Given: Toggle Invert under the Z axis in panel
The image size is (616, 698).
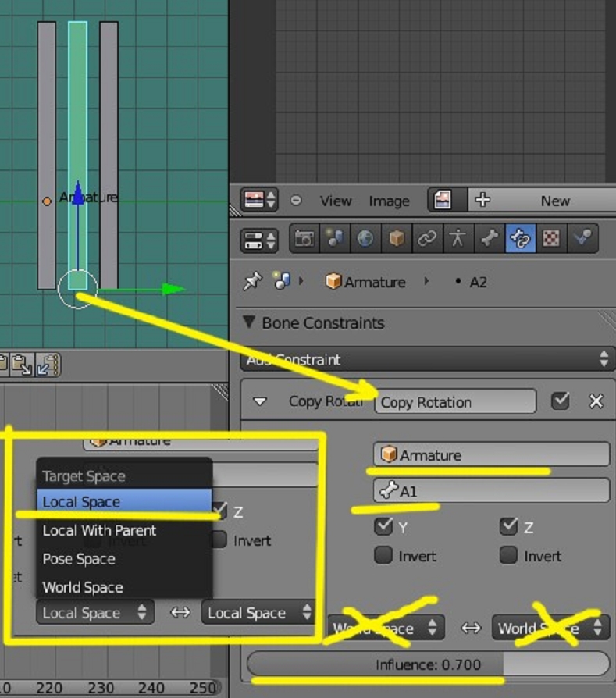Looking at the screenshot, I should coord(508,555).
